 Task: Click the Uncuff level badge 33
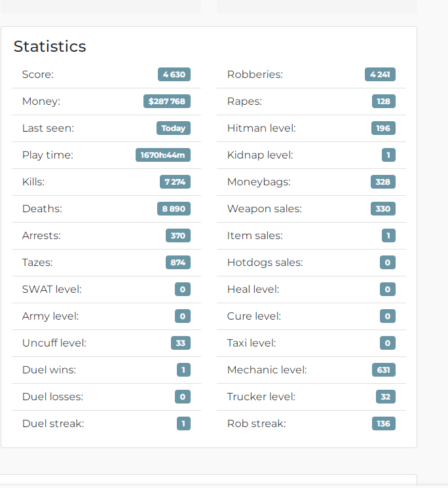click(x=181, y=343)
